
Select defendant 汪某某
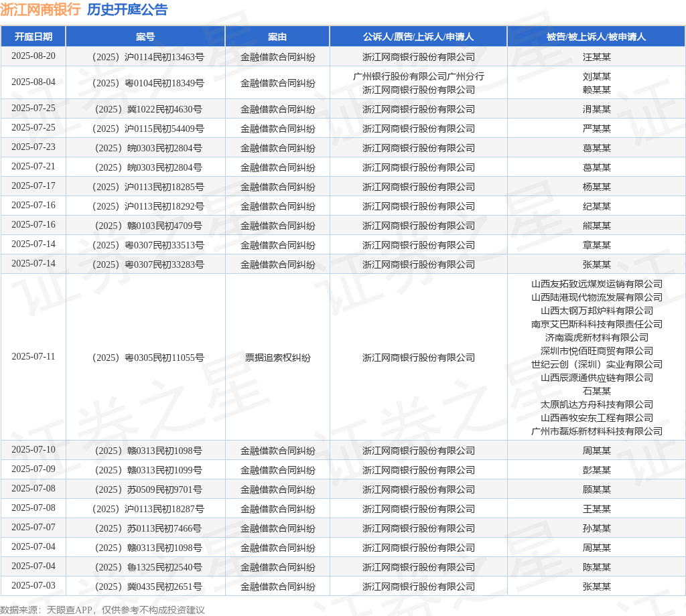pyautogui.click(x=596, y=58)
